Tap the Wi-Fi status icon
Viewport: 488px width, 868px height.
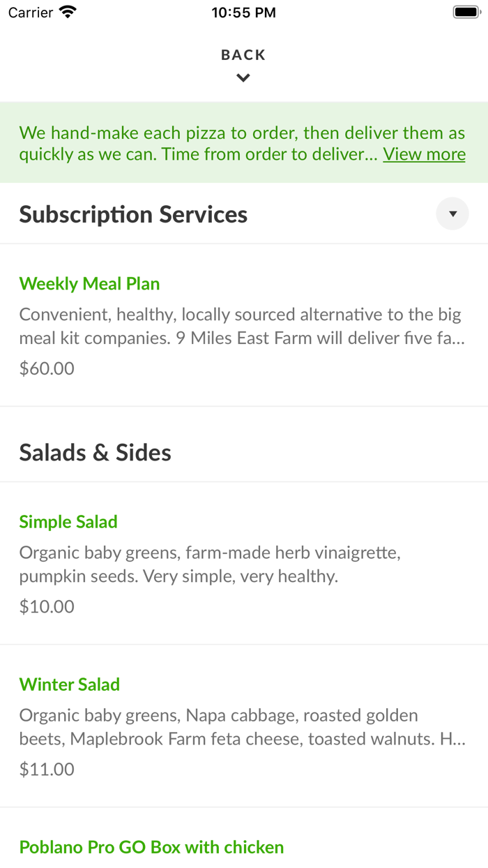pyautogui.click(x=68, y=12)
